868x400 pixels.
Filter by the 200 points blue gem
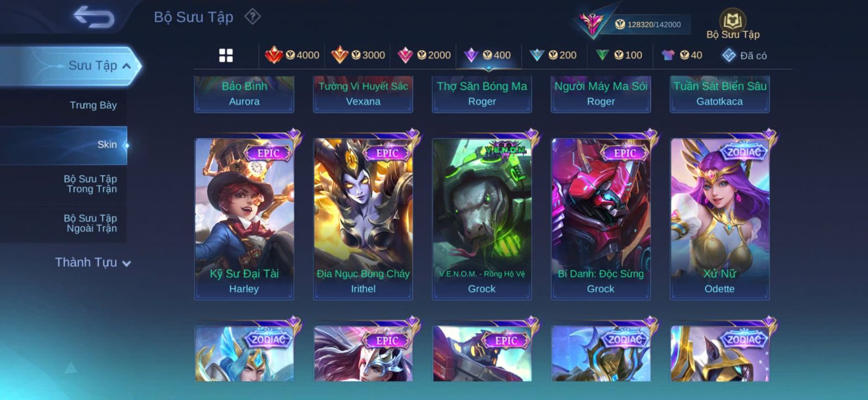553,55
